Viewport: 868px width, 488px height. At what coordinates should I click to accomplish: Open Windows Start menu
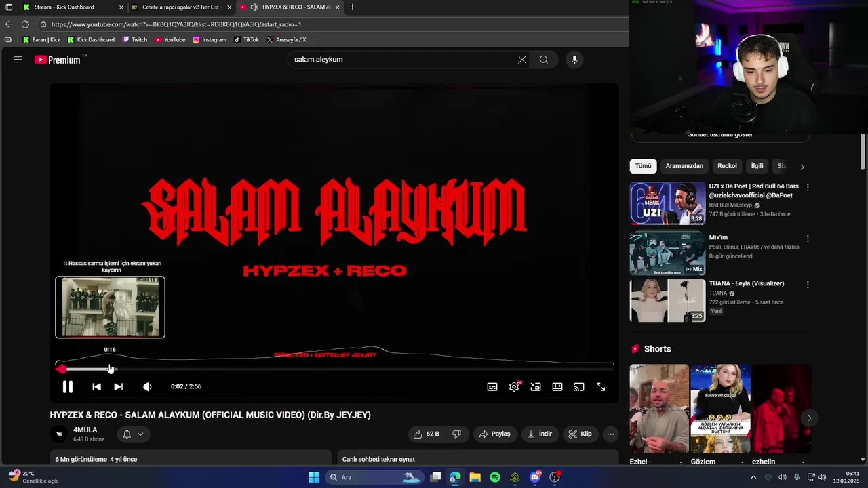[x=314, y=477]
